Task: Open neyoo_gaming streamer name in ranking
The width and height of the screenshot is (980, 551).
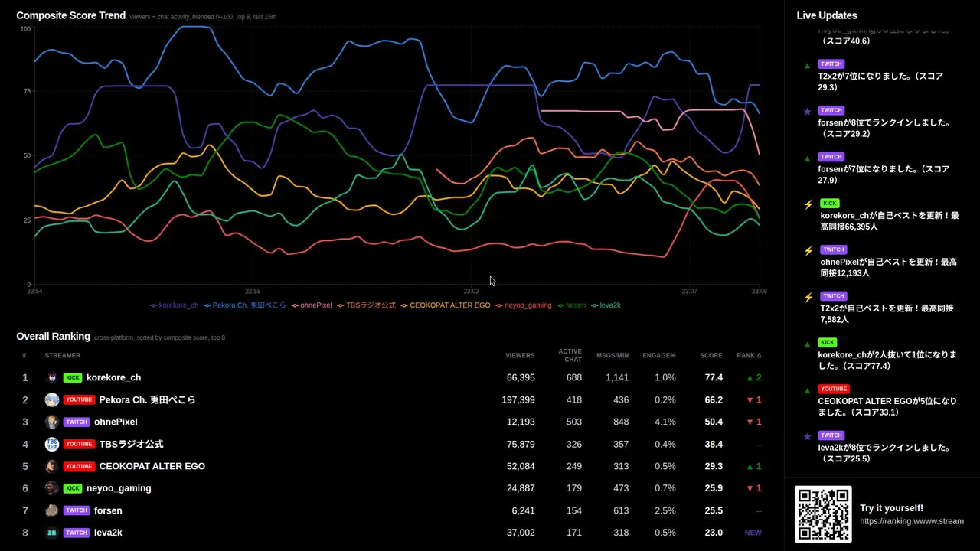Action: tap(119, 488)
